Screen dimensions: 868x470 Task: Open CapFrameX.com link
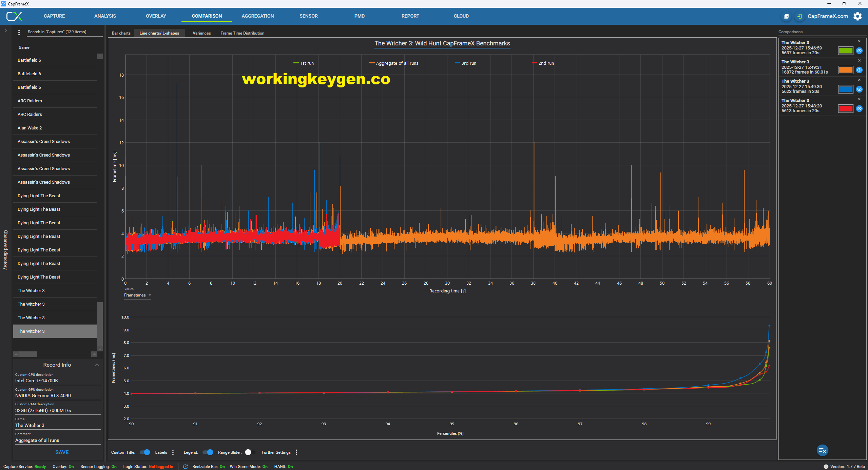pos(828,16)
